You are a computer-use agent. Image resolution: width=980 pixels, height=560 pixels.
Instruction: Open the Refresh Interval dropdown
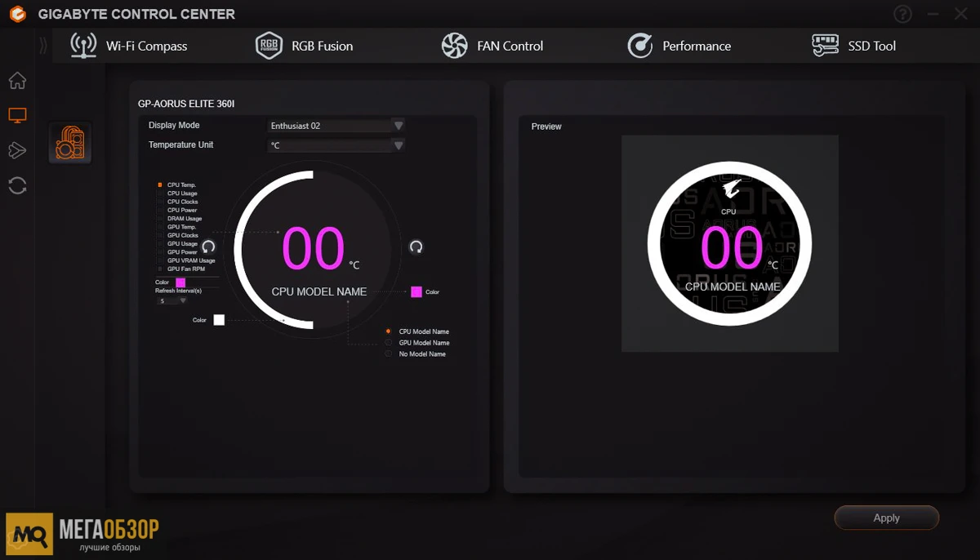point(172,300)
